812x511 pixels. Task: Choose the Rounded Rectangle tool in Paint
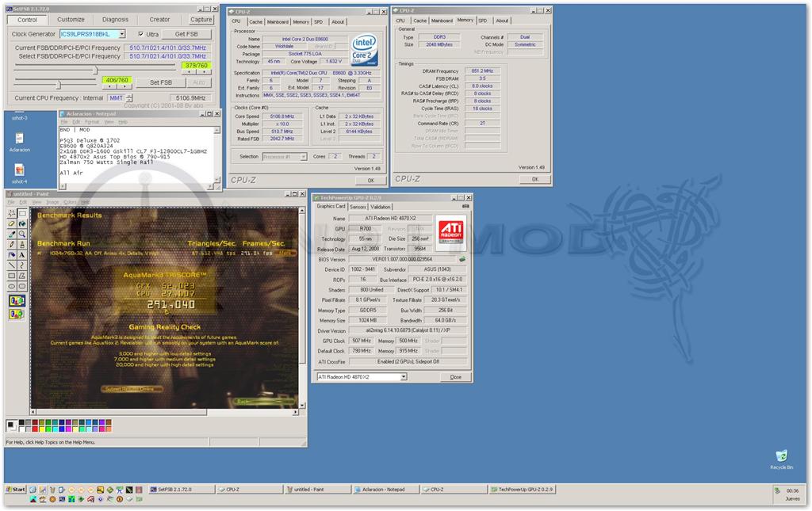click(x=22, y=286)
